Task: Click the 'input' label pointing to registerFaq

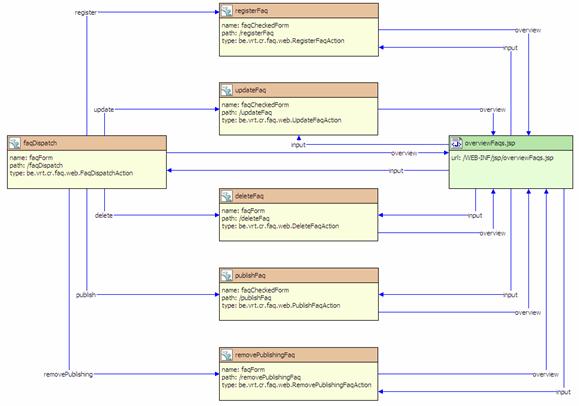Action: pos(511,48)
